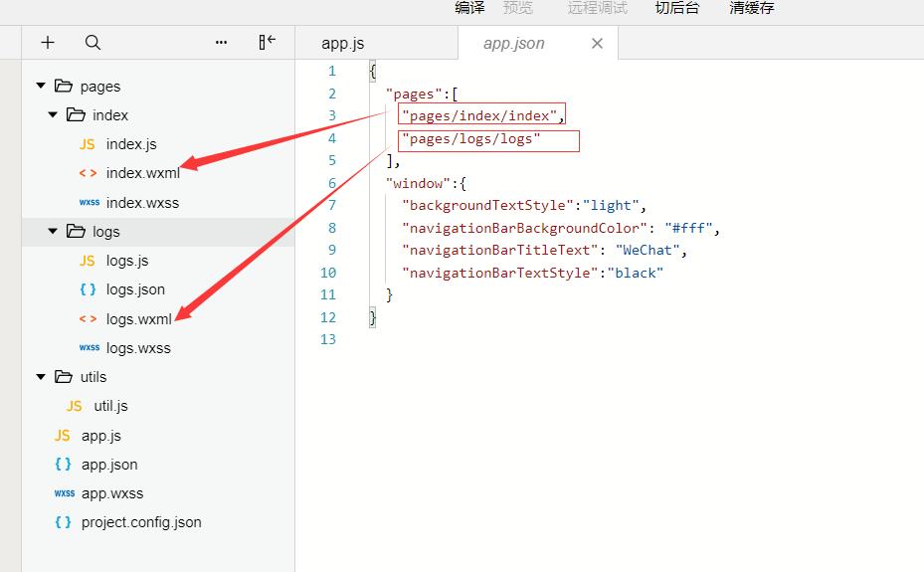Viewport: 924px width, 572px height.
Task: Open util.js in the file tree
Action: coord(110,406)
